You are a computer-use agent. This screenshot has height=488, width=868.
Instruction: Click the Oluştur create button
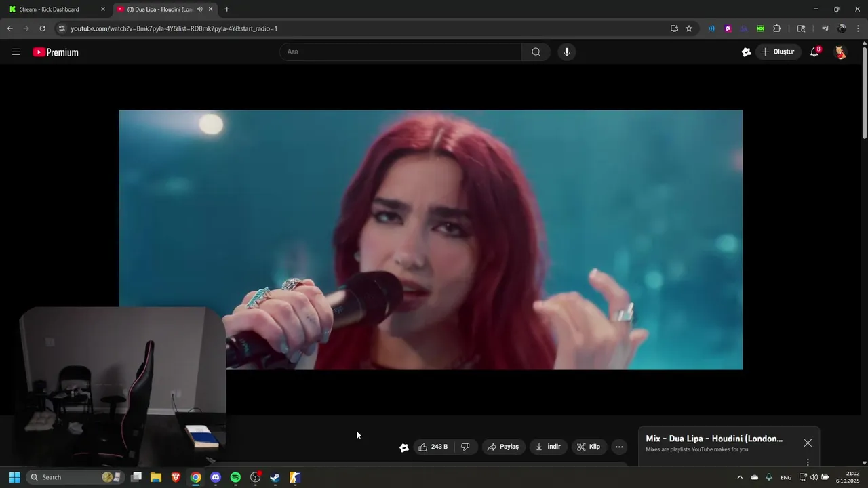coord(778,52)
